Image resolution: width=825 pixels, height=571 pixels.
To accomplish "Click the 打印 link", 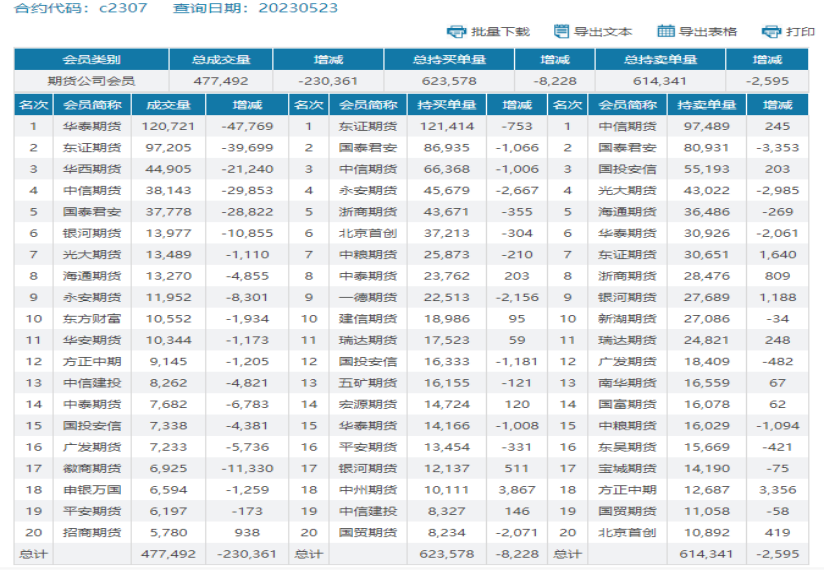I will (x=800, y=32).
